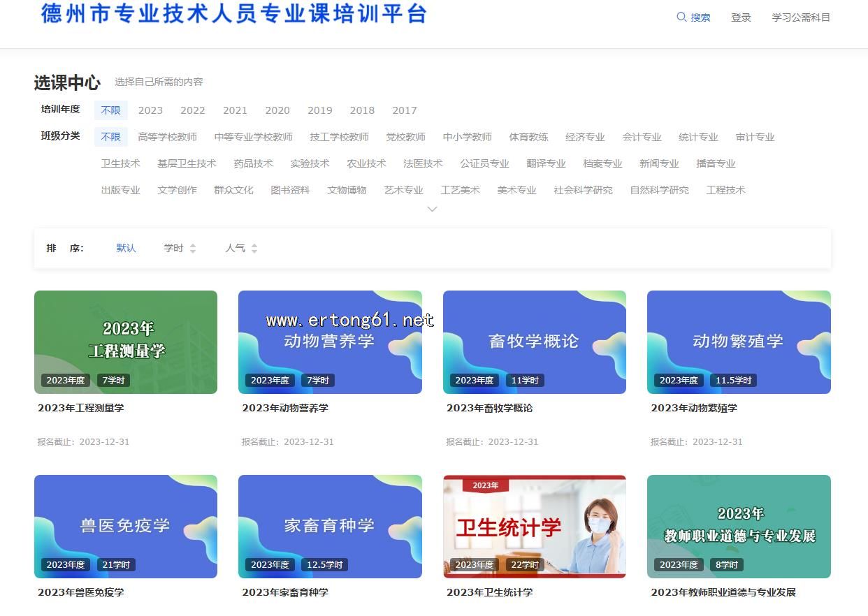Screen dimensions: 868x616
Task: Filter training year by 2023
Action: (150, 110)
